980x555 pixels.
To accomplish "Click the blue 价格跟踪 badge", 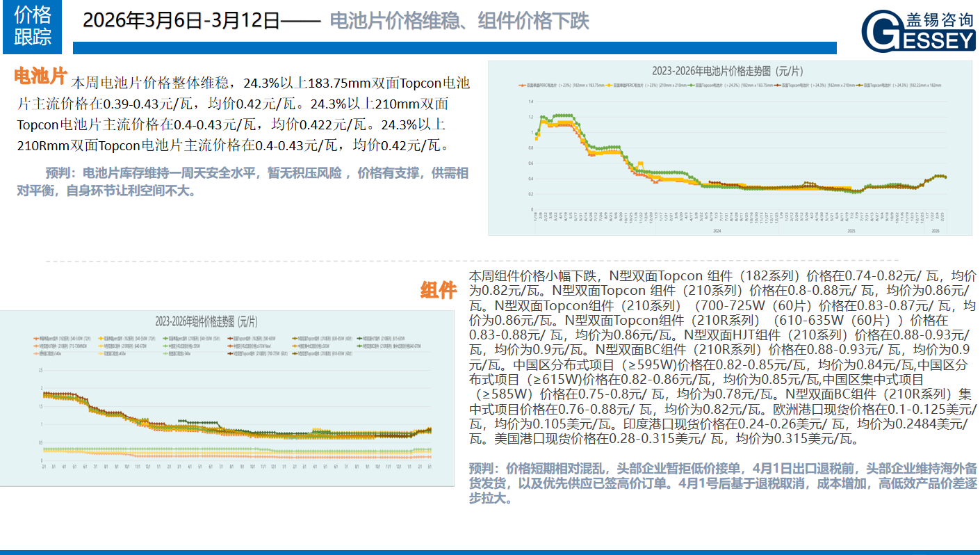I will click(x=33, y=26).
